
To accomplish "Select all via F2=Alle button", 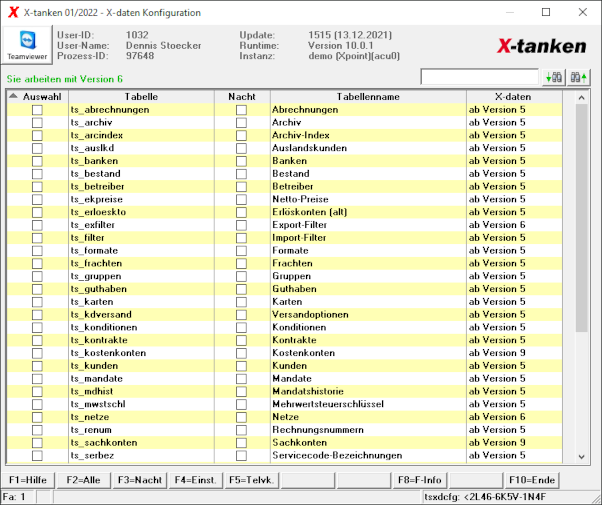I will 83,480.
